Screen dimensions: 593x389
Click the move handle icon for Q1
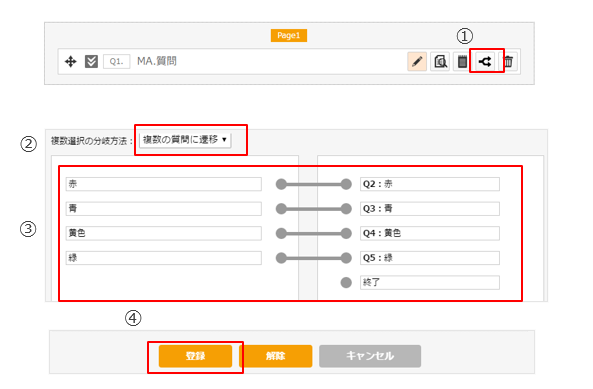click(x=71, y=61)
